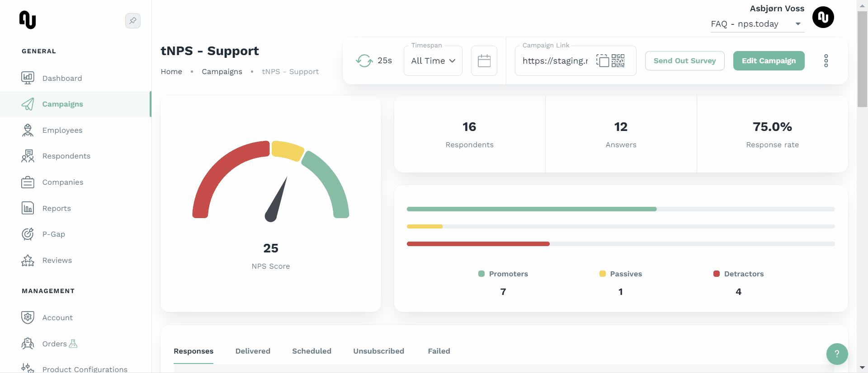Switch to the Delivered tab
This screenshot has height=373, width=868.
(x=253, y=351)
